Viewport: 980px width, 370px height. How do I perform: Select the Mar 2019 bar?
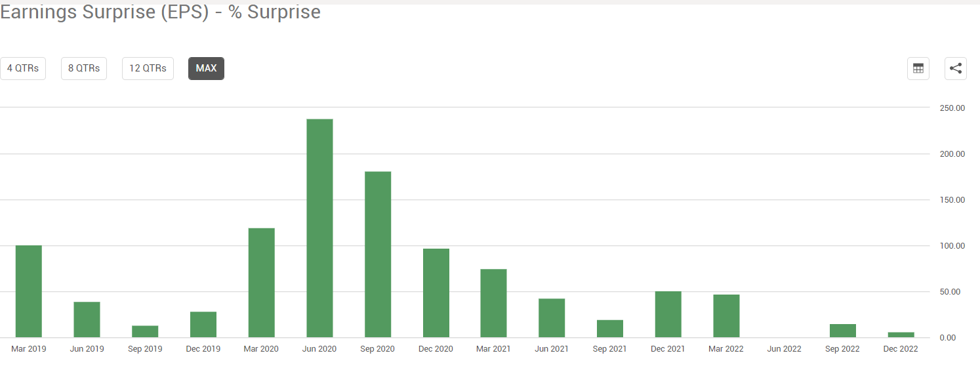point(29,291)
